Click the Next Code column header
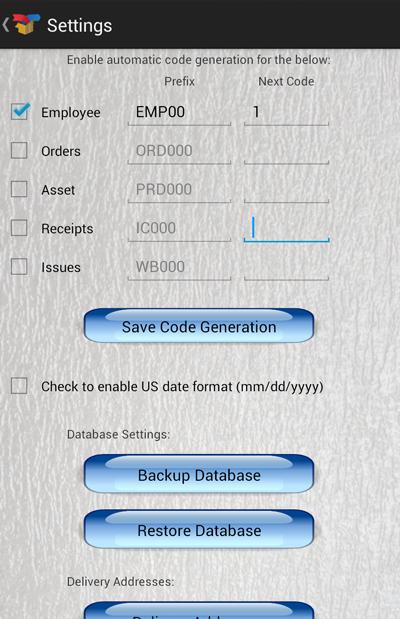Image resolution: width=400 pixels, height=619 pixels. click(x=286, y=81)
